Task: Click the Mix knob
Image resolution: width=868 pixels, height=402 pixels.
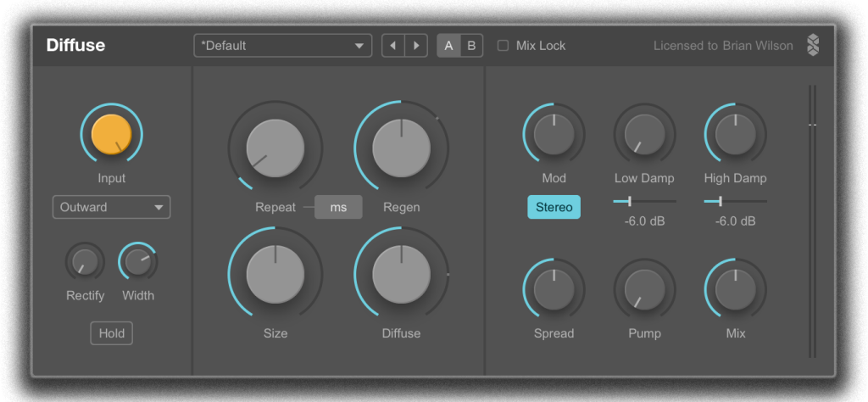Action: (735, 289)
